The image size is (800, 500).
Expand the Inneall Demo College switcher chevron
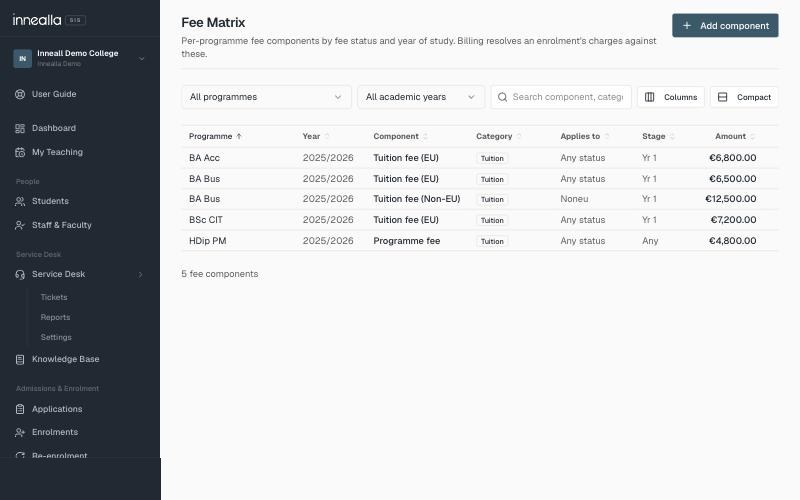[142, 59]
